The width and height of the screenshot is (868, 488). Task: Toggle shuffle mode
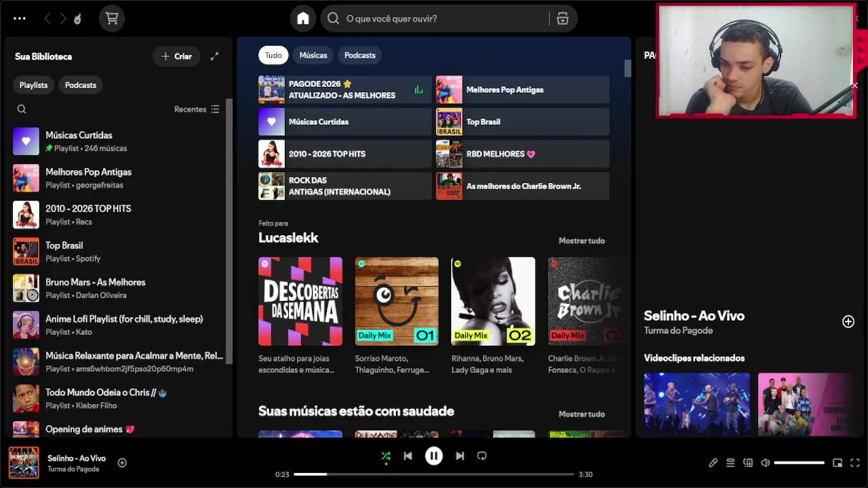tap(386, 456)
